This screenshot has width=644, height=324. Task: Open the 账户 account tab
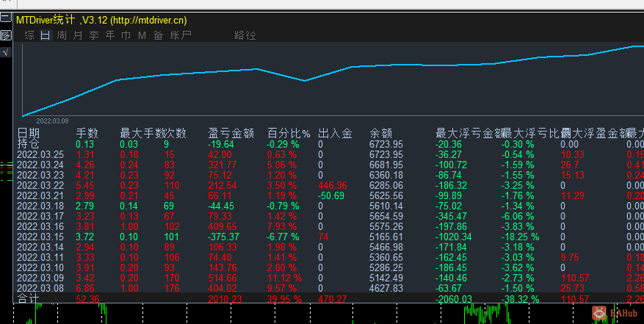tap(181, 35)
